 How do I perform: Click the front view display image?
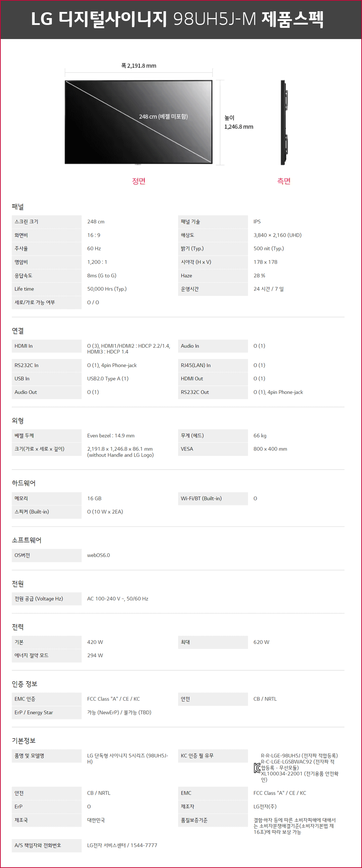coord(139,122)
